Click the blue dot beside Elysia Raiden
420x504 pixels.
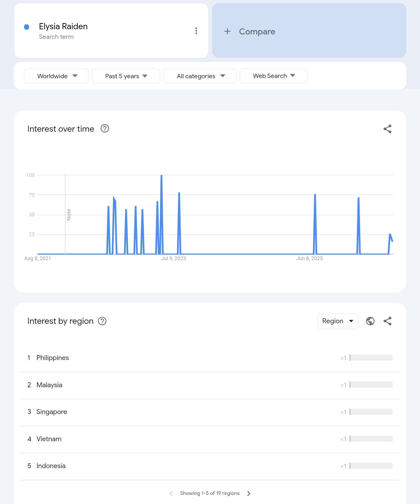27,27
